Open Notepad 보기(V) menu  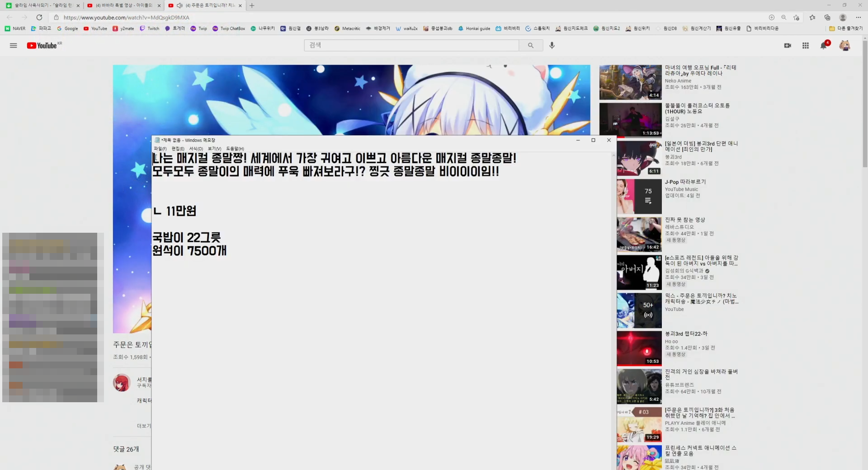click(214, 149)
